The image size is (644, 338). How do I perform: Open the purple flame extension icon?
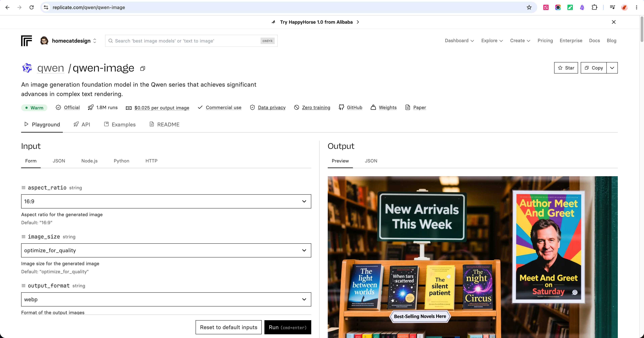(582, 8)
